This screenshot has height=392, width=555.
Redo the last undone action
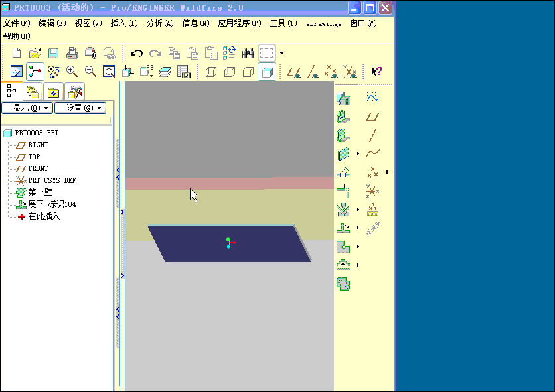point(155,53)
